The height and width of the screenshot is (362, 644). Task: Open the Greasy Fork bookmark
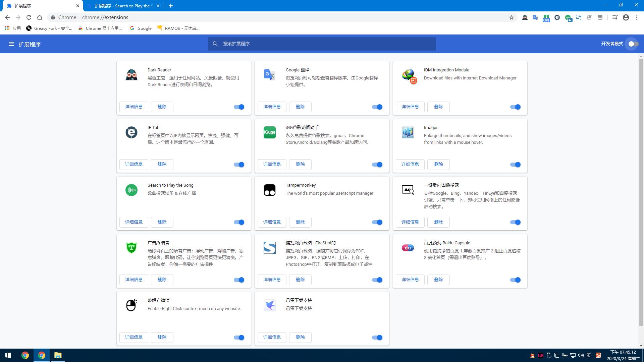coord(49,28)
